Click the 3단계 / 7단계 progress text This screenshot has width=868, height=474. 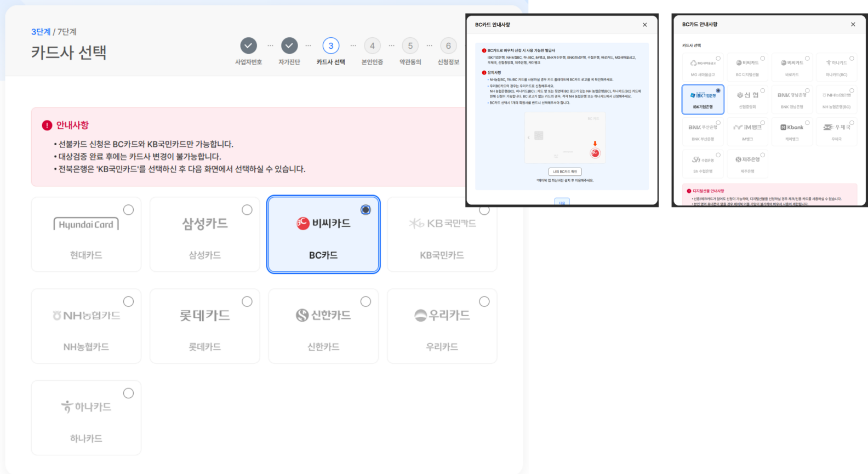coord(54,32)
